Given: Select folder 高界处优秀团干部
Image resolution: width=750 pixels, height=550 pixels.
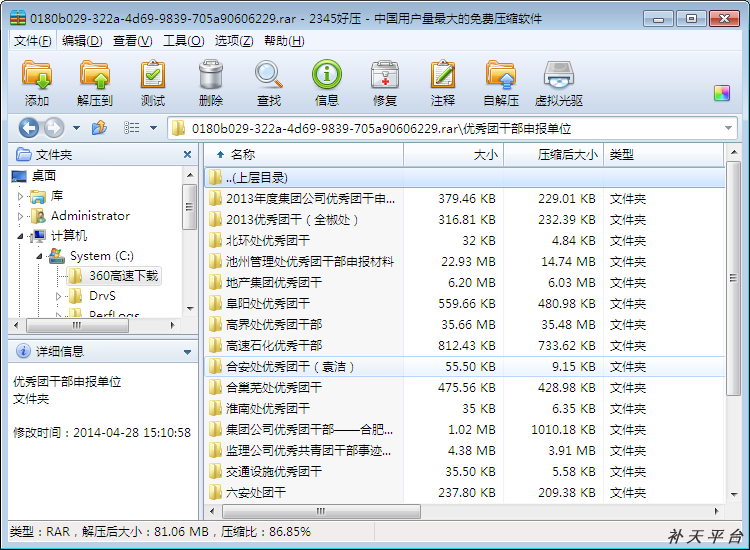Looking at the screenshot, I should click(x=465, y=325).
